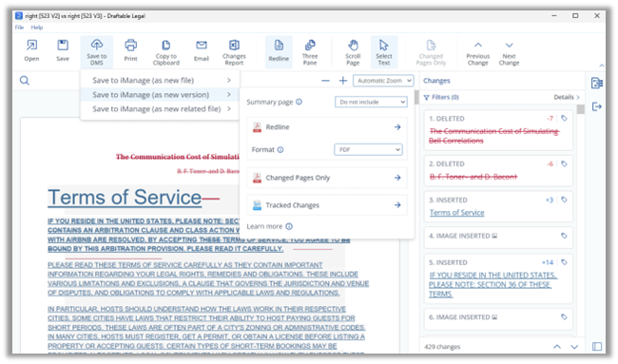Open the File menu
The width and height of the screenshot is (618, 364).
19,28
